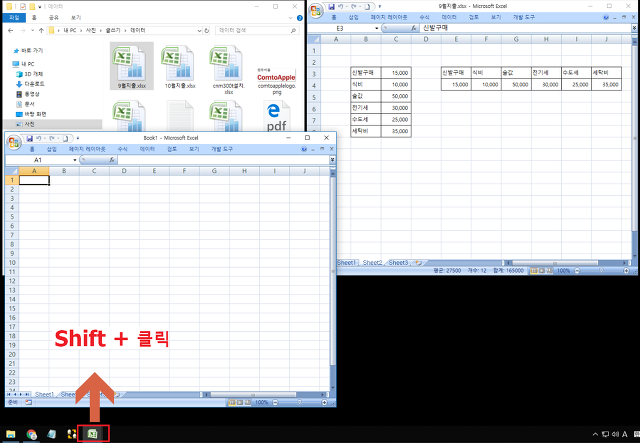Click cell containing 50,000 in column G

click(516, 85)
